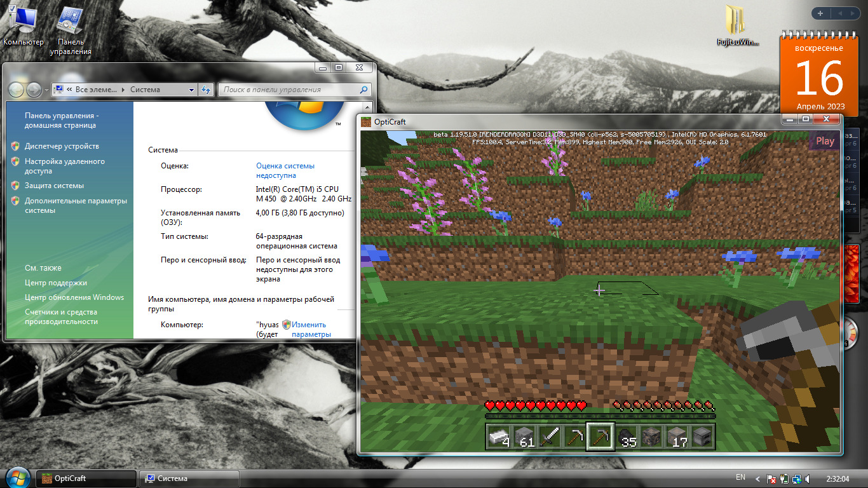This screenshot has height=488, width=868.
Task: Click the Поиск в панели управления field
Action: [x=294, y=90]
